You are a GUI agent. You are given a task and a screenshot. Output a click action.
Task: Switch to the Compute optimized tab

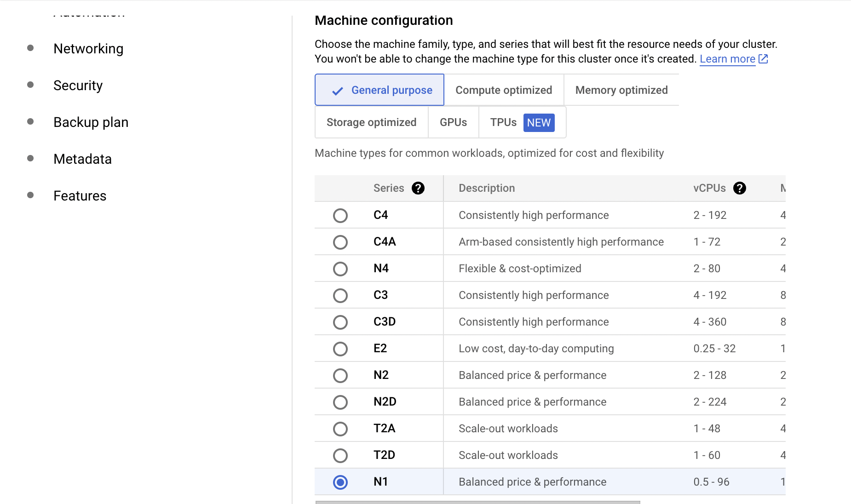tap(504, 90)
